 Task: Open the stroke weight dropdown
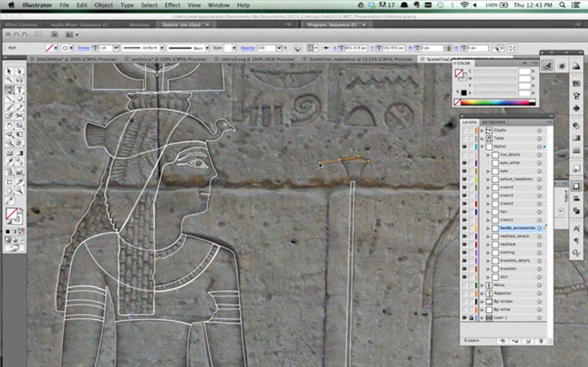tap(116, 48)
